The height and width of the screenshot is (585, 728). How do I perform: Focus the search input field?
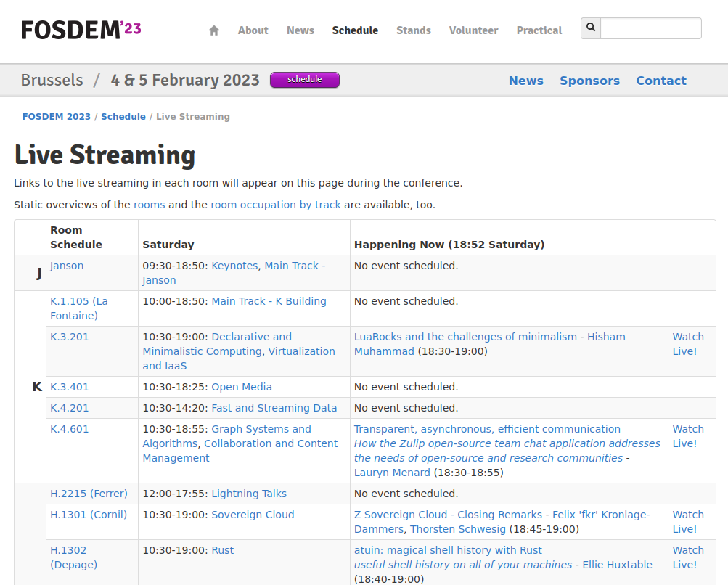pyautogui.click(x=651, y=28)
